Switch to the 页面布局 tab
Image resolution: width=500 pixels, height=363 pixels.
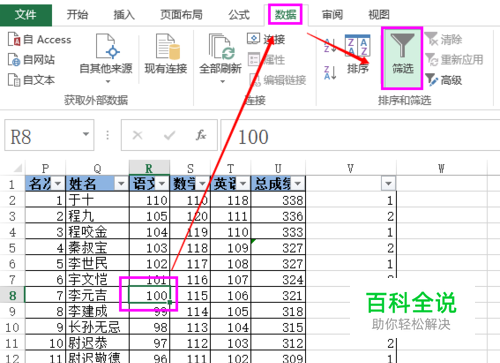coord(181,15)
